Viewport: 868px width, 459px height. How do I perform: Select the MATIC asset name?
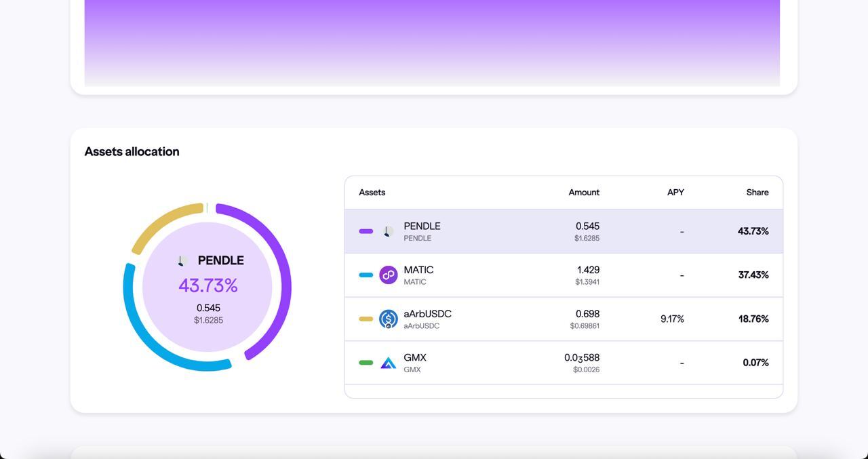point(418,270)
